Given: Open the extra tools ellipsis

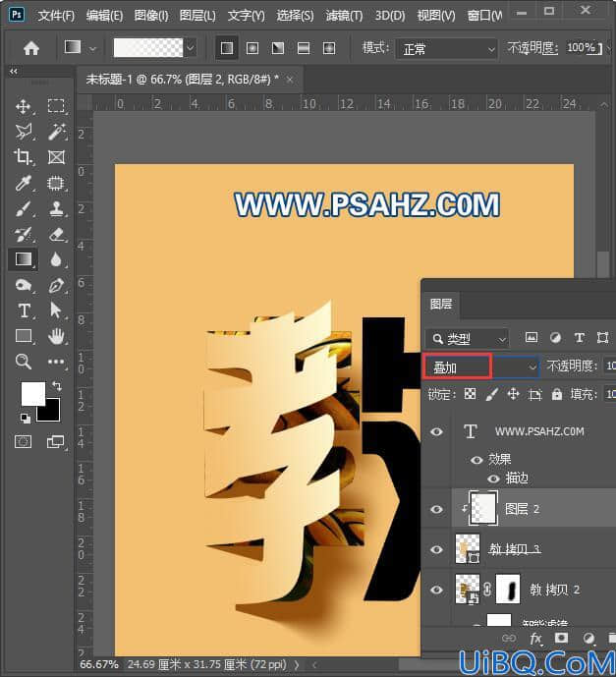Looking at the screenshot, I should (x=56, y=362).
